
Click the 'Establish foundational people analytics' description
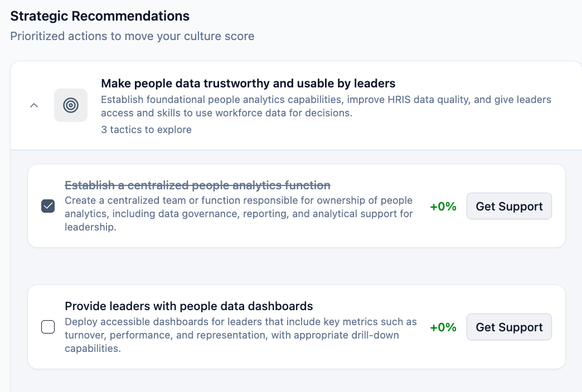(326, 106)
